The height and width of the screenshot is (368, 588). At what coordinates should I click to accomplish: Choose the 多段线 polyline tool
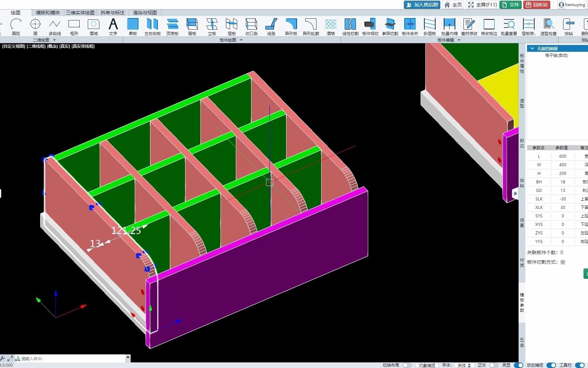coord(55,27)
